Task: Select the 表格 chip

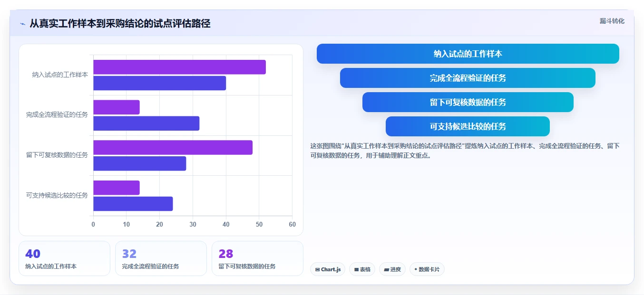Action: point(362,269)
